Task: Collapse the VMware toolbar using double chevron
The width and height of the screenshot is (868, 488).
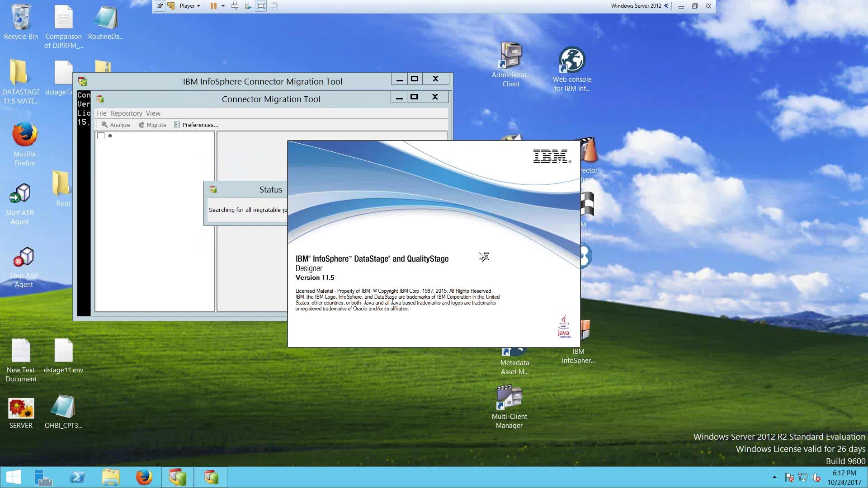Action: point(666,6)
